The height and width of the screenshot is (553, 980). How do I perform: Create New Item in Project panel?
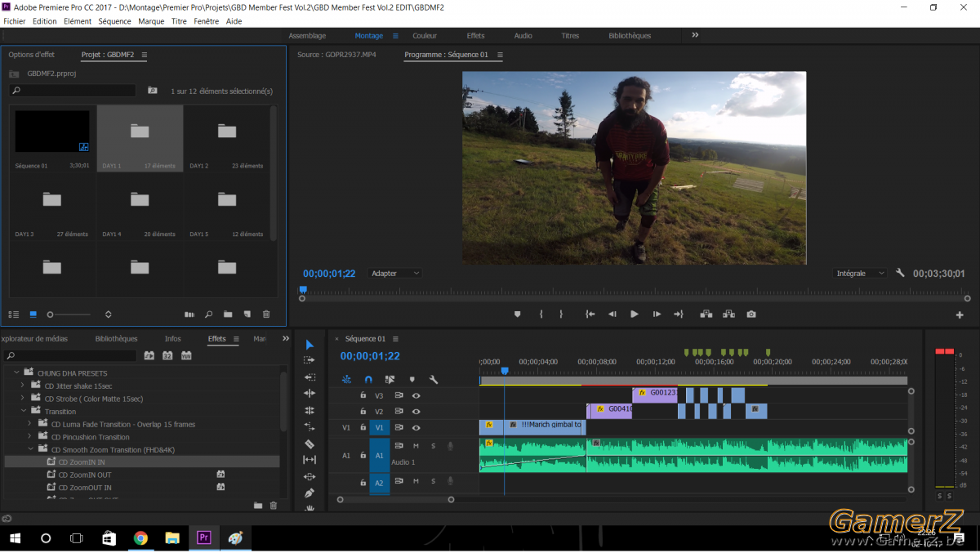pos(247,314)
